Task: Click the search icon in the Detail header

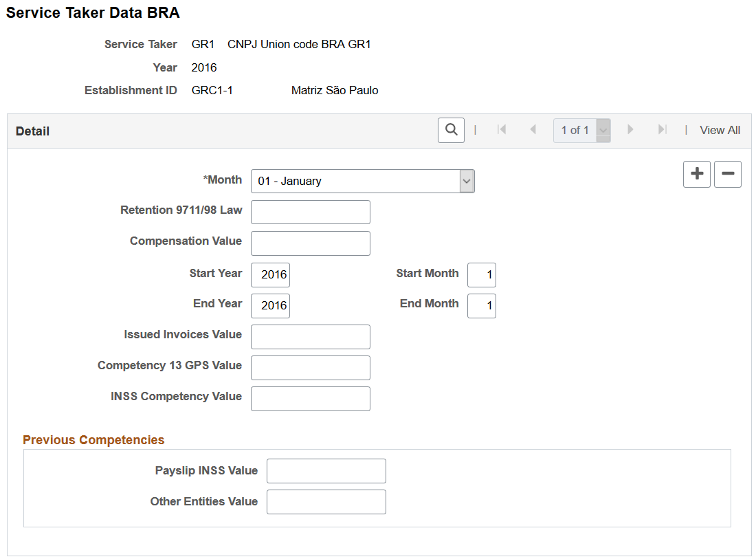Action: 451,130
